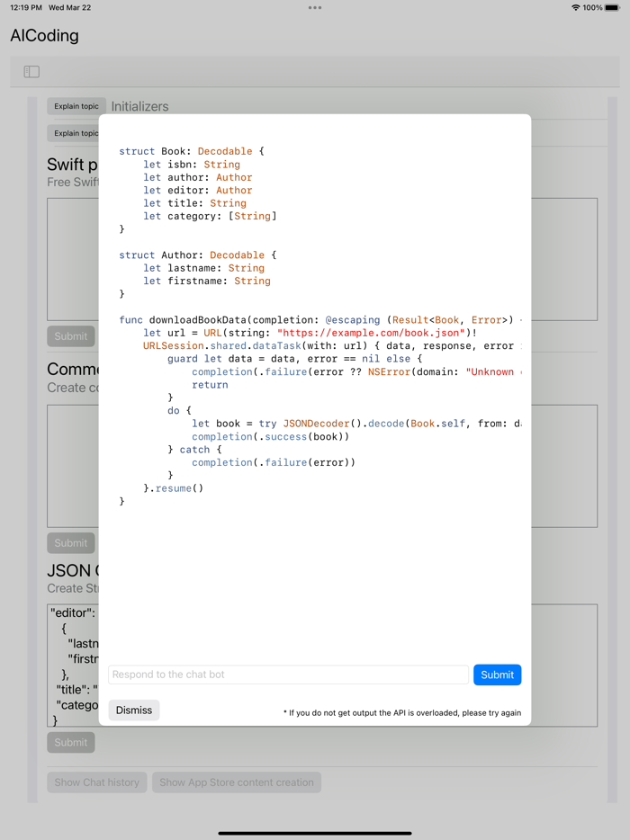This screenshot has width=630, height=840.
Task: Click the 'return' statement in the code
Action: [x=210, y=385]
